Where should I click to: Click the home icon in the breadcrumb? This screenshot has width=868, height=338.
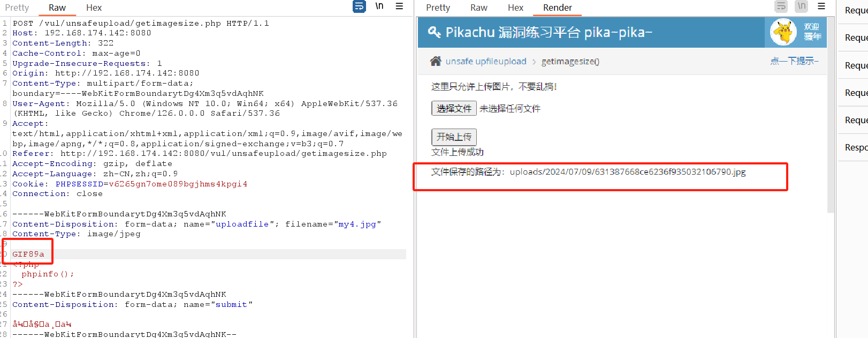[x=436, y=61]
